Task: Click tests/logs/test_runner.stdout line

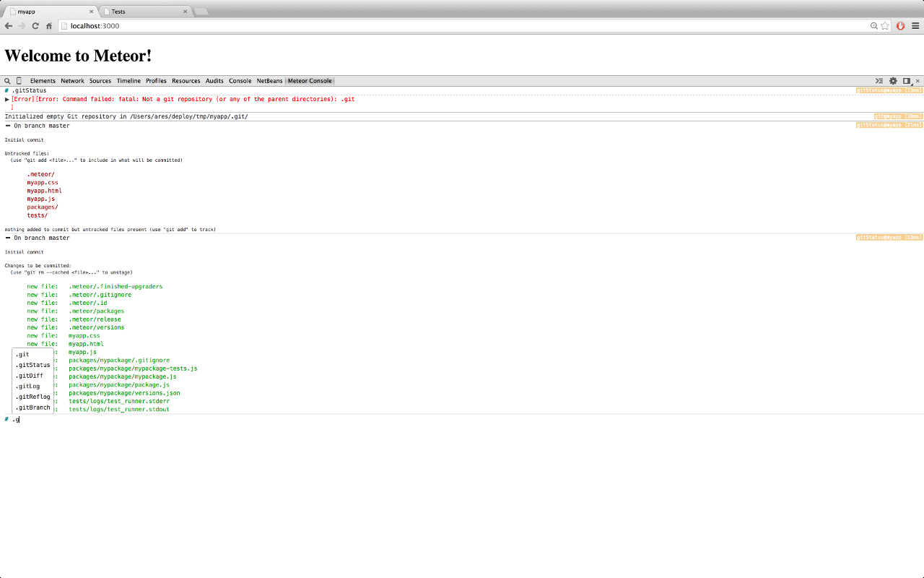Action: tap(119, 410)
